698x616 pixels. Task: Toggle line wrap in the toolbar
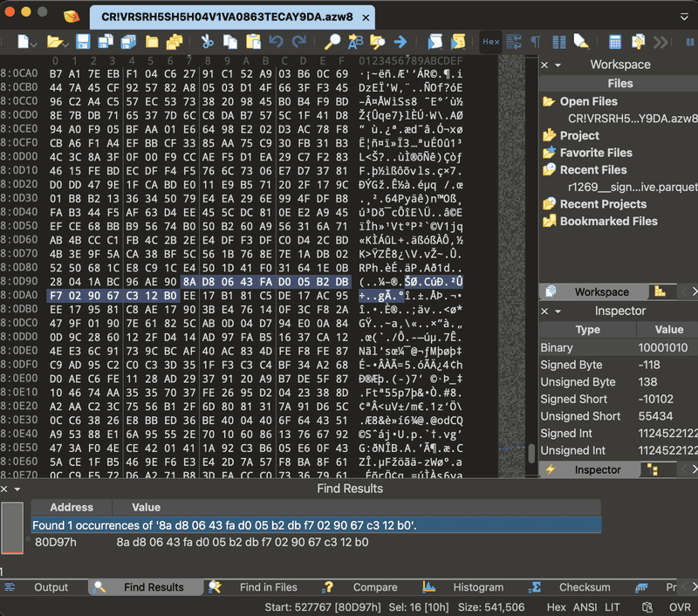pos(514,42)
